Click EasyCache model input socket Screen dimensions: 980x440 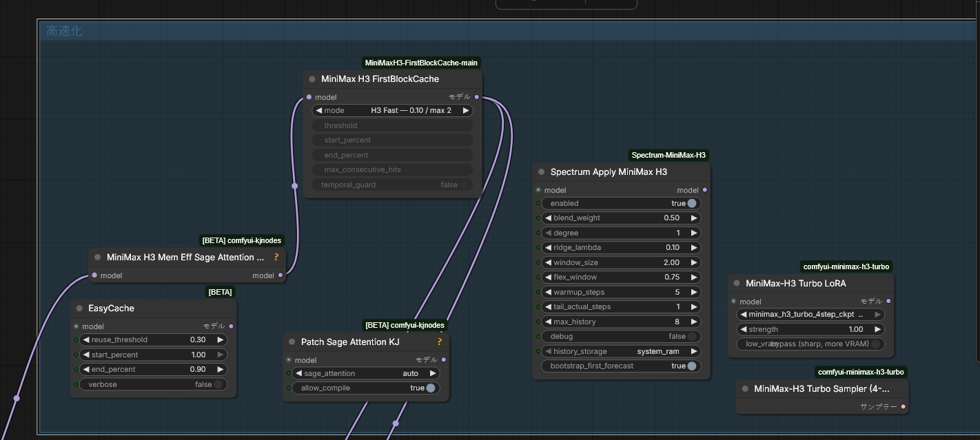[76, 326]
